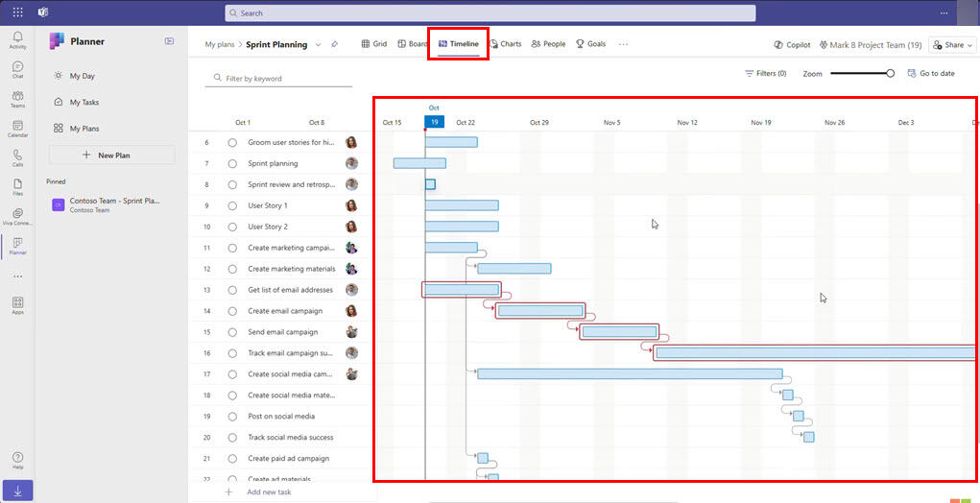Open the app launcher waffle icon

[17, 12]
